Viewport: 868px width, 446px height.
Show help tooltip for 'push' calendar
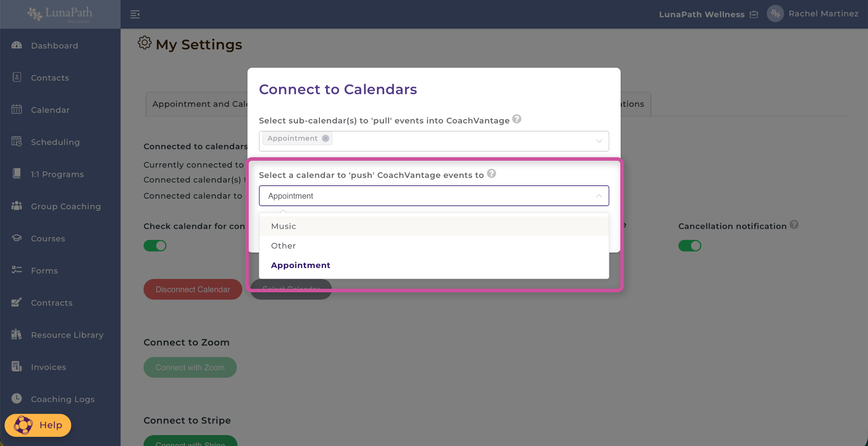point(492,174)
